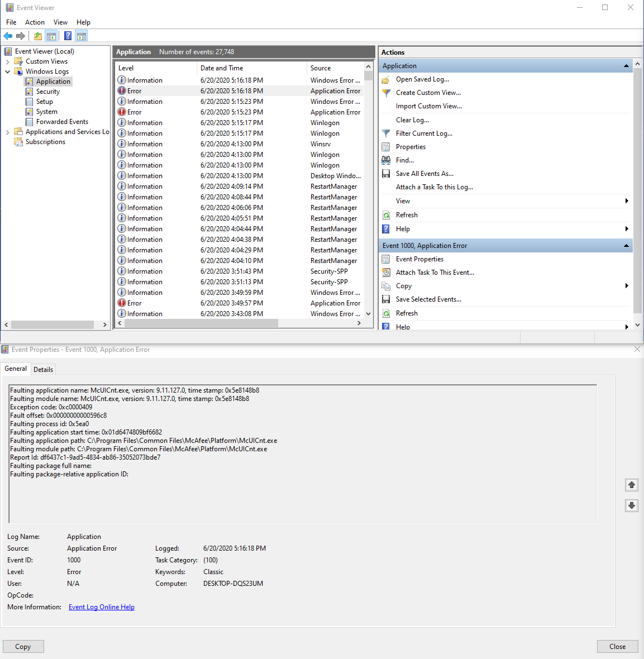Sort by the Date and Time column header
The image size is (644, 659).
pos(251,68)
